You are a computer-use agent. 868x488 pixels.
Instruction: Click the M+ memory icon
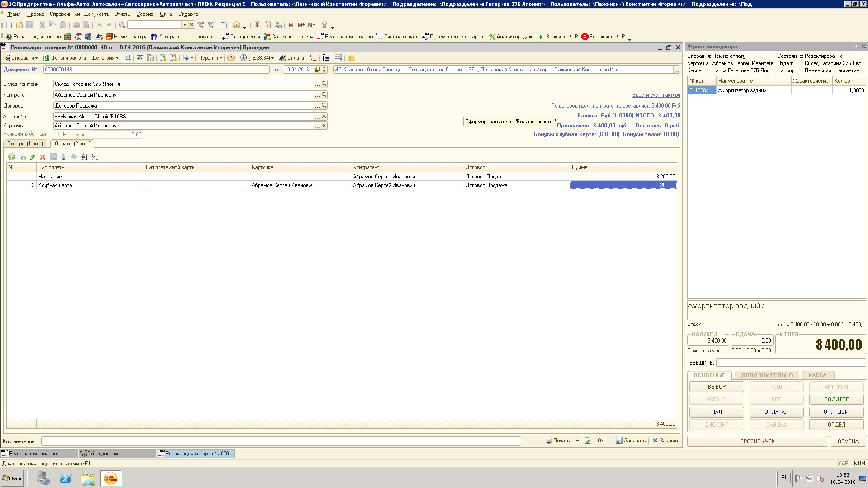pos(301,25)
